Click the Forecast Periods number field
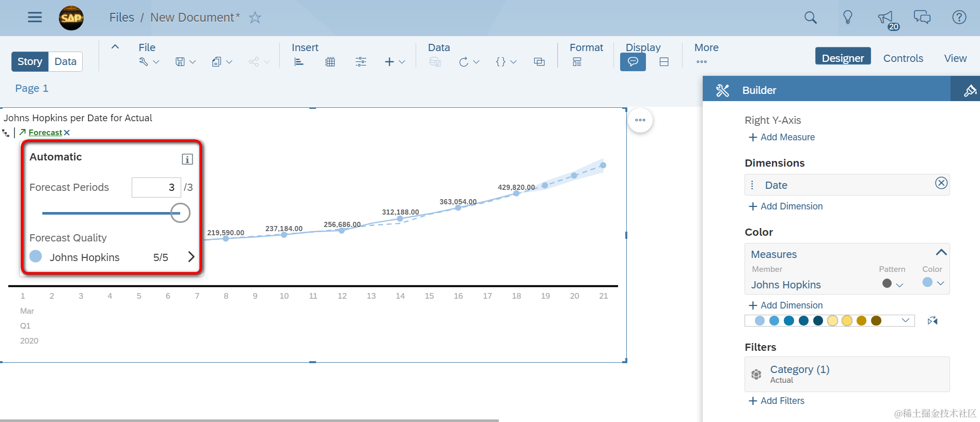This screenshot has height=422, width=980. pos(156,187)
